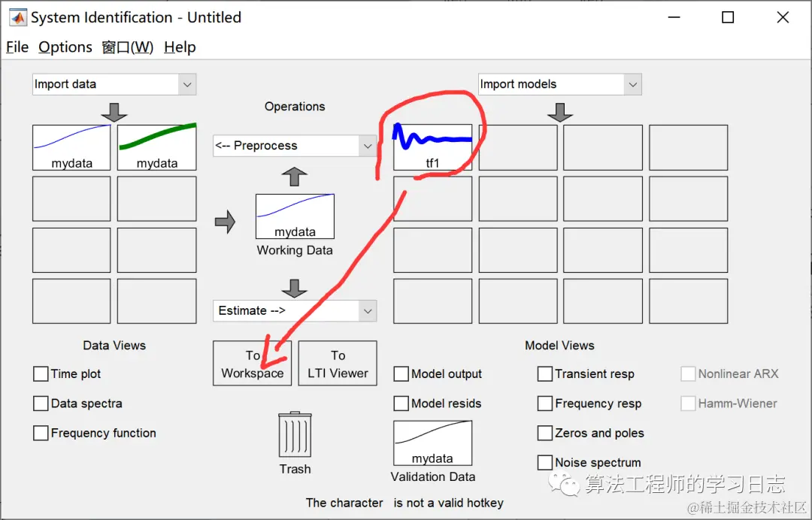
Task: Select the tf1 model thumbnail
Action: 432,147
